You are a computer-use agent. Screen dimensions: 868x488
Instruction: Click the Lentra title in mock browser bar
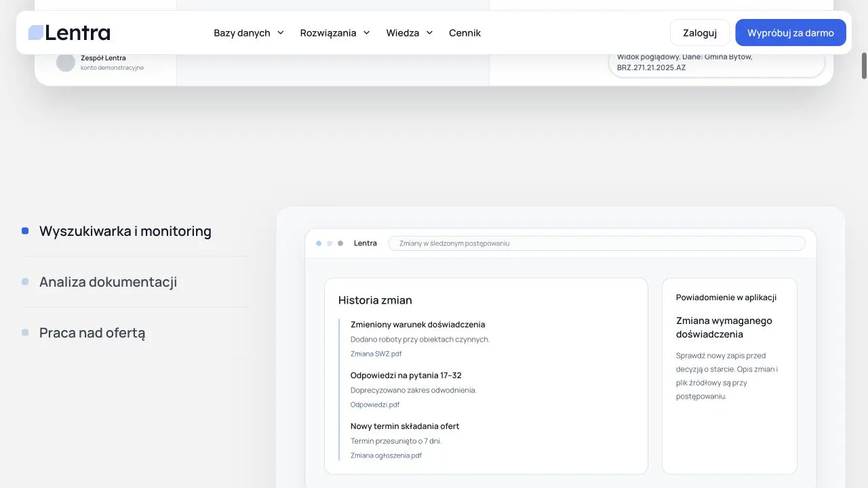366,243
